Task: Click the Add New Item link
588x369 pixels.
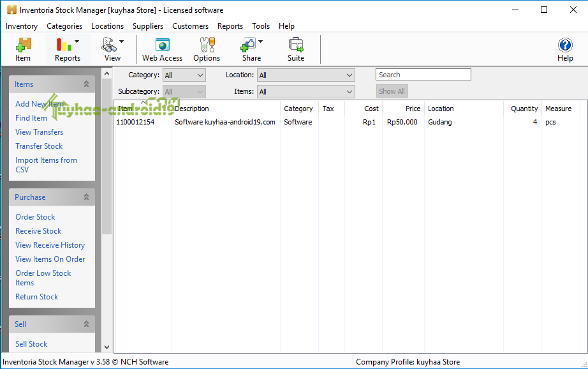Action: coord(40,104)
